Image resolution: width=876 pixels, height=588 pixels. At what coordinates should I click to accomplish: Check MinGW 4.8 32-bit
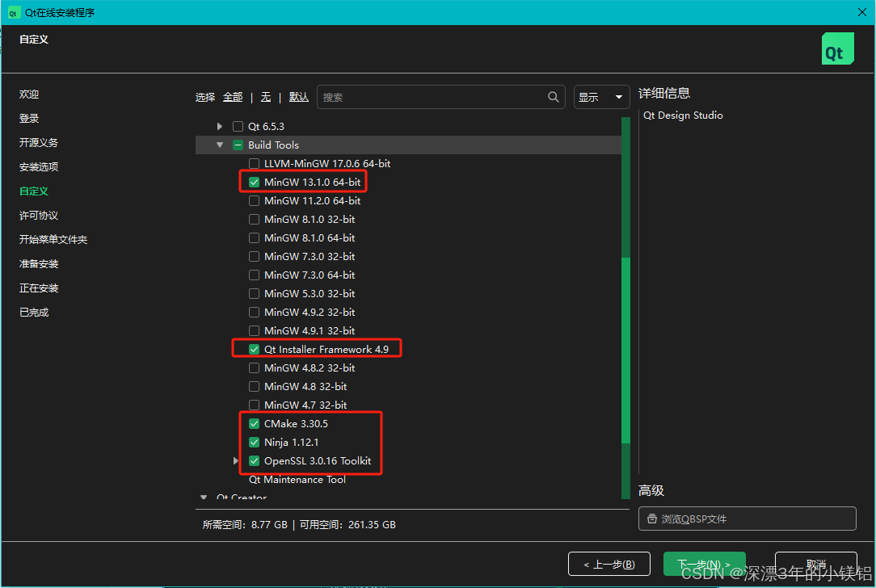tap(255, 386)
